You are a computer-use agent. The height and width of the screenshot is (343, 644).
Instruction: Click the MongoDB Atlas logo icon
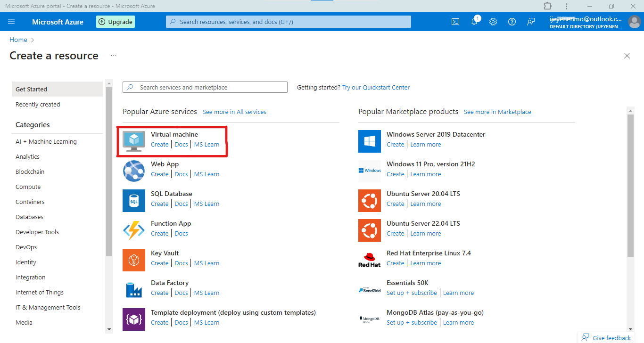click(x=370, y=319)
